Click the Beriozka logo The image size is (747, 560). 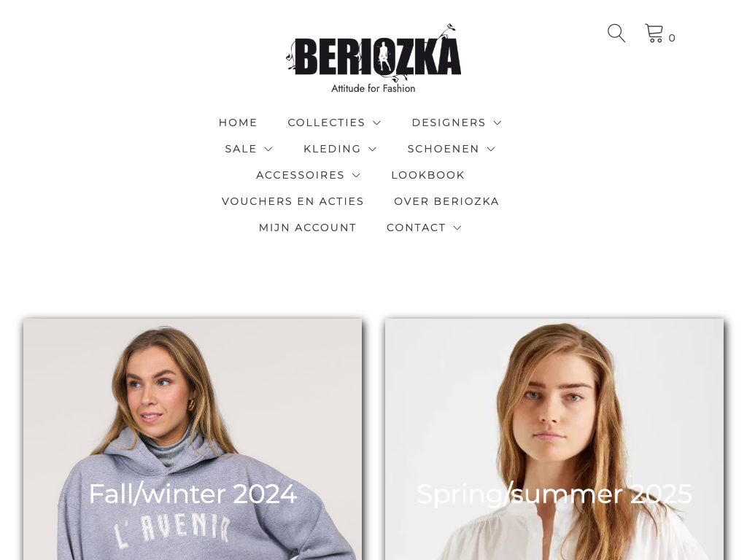(x=373, y=58)
